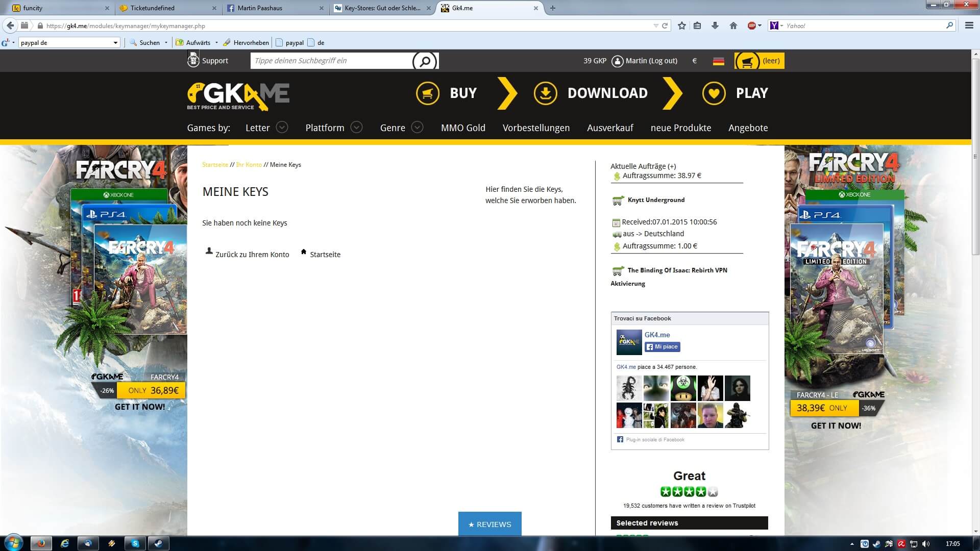Open The Binding Of Isaac: Rebirth VPN order
Image resolution: width=980 pixels, height=551 pixels.
tap(669, 277)
